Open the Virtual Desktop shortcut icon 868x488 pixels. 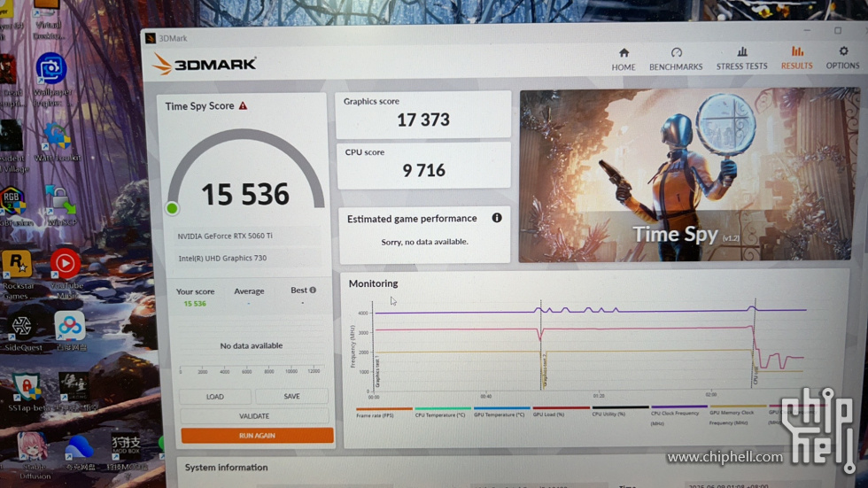point(48,19)
